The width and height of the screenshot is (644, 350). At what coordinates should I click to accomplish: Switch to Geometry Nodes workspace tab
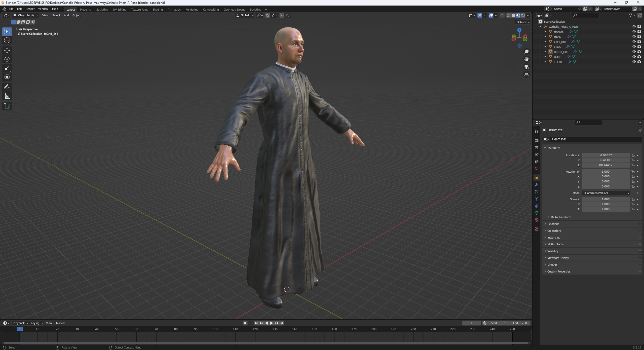click(234, 10)
